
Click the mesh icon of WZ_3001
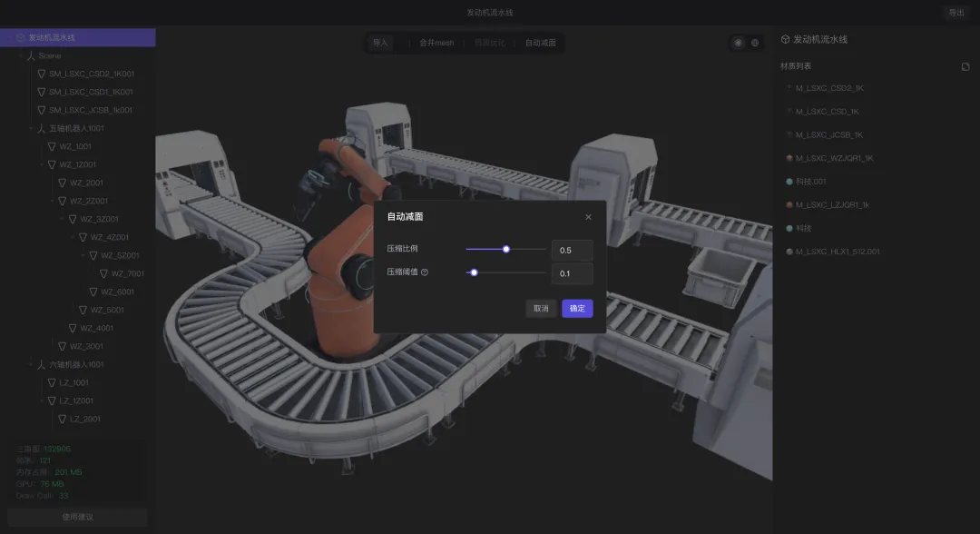coord(62,346)
